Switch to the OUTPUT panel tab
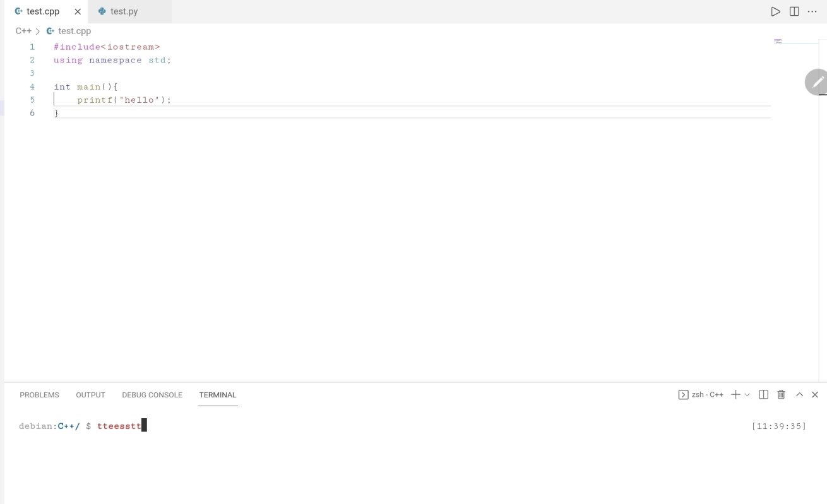Screen dimensions: 827x504 90,395
